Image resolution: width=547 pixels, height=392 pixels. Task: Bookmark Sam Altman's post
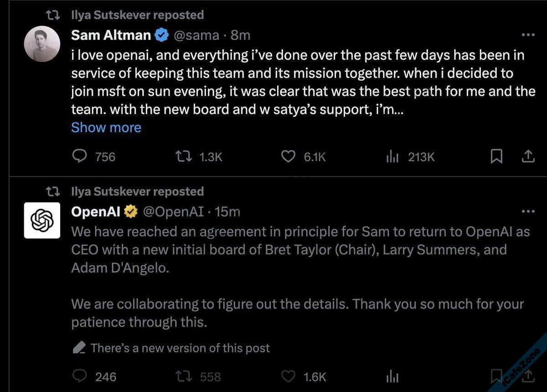click(496, 157)
